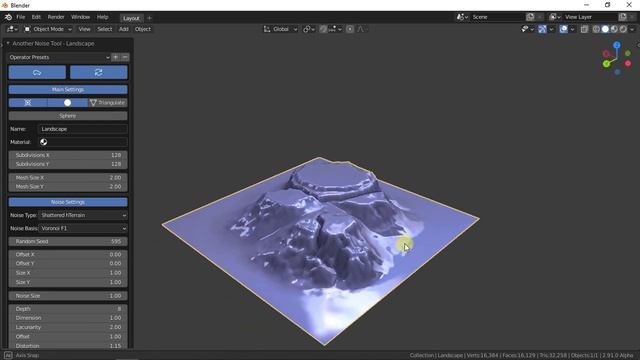Open the viewport Add menu

coord(124,29)
